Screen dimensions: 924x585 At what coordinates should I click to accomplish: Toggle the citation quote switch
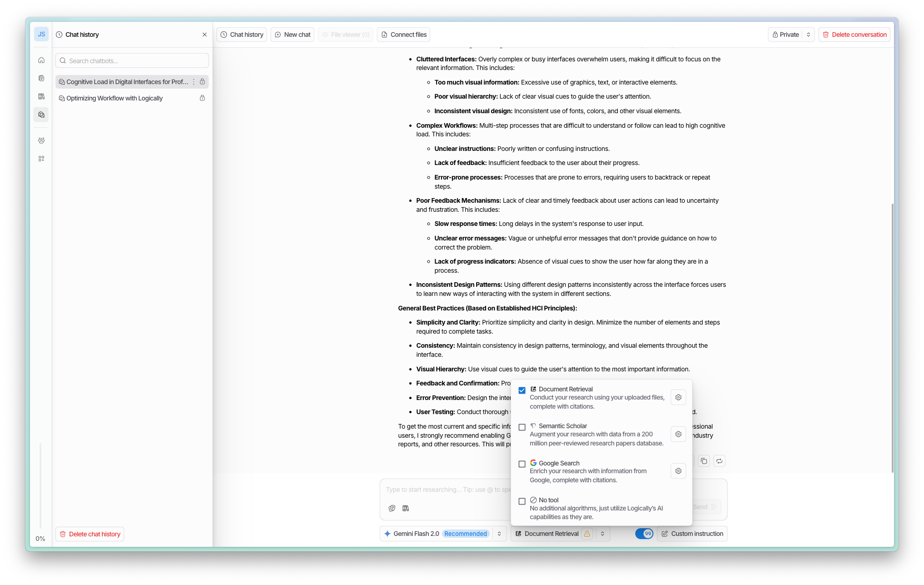tap(644, 534)
